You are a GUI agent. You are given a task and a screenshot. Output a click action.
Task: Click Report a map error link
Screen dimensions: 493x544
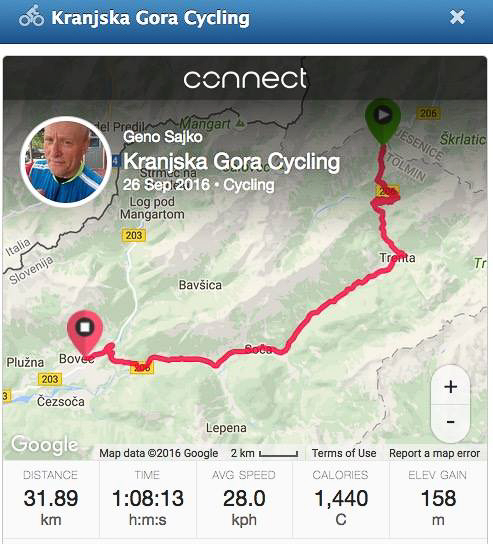pyautogui.click(x=434, y=453)
